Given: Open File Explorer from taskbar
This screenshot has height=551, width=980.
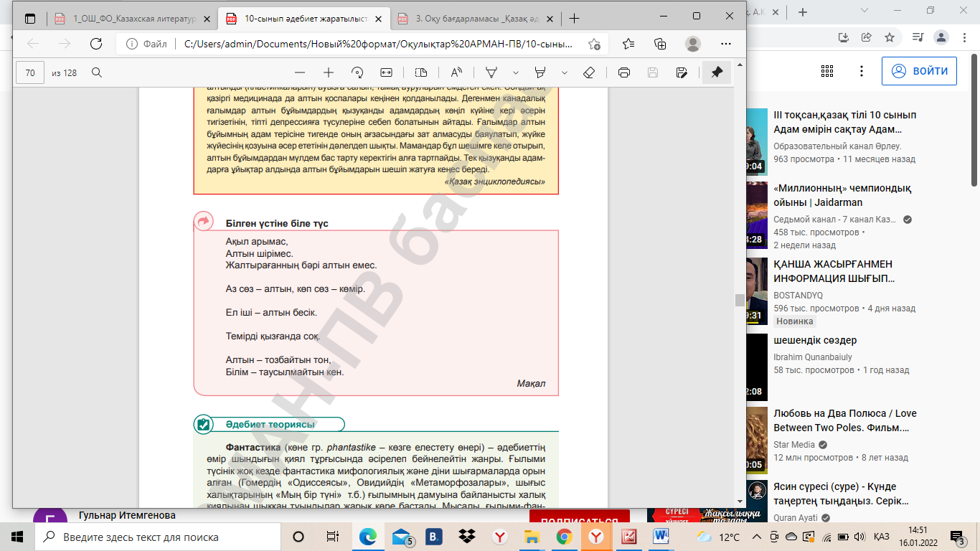Looking at the screenshot, I should pos(532,537).
